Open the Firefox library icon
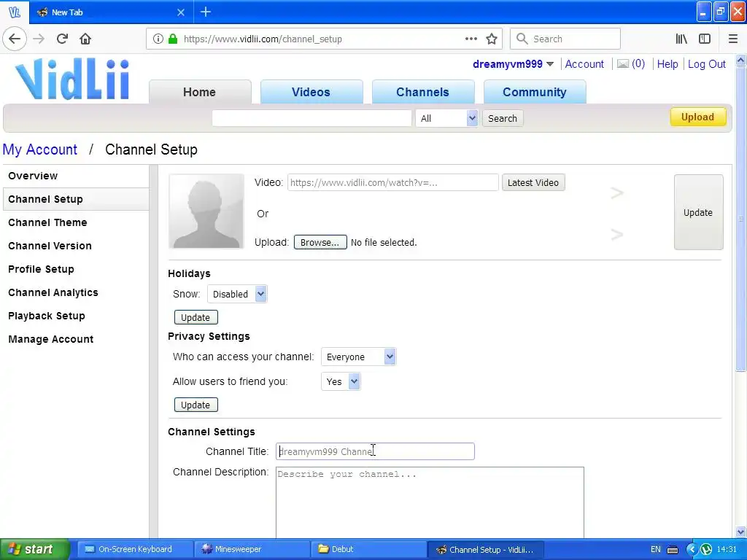747x560 pixels. (681, 39)
